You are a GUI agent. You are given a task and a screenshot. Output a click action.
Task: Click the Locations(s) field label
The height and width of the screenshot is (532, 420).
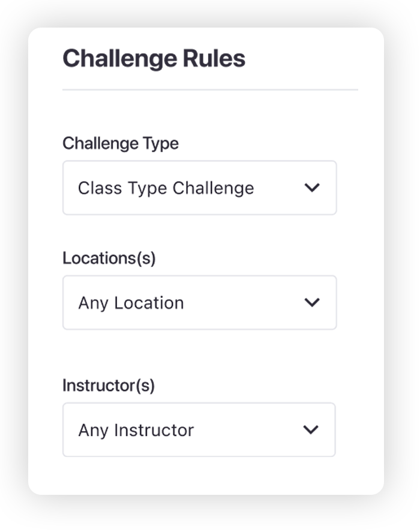tap(109, 258)
